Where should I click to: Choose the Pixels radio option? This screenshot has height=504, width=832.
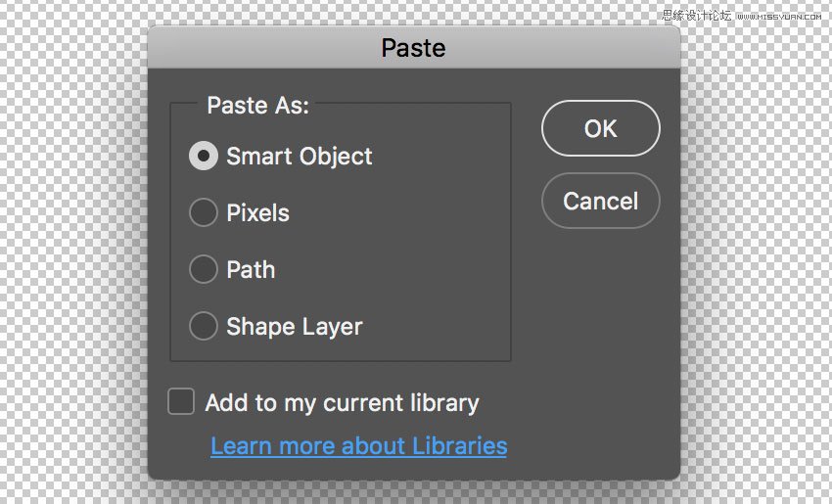[204, 212]
